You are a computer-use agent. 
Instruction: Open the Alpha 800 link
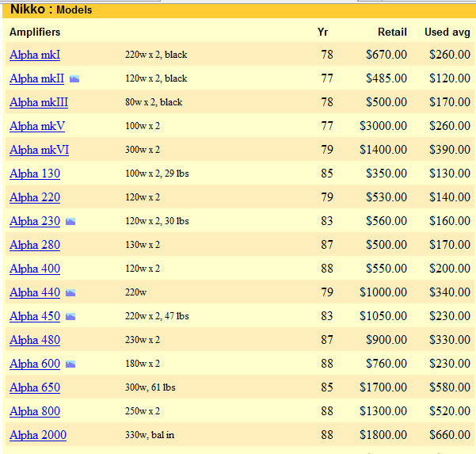[35, 411]
